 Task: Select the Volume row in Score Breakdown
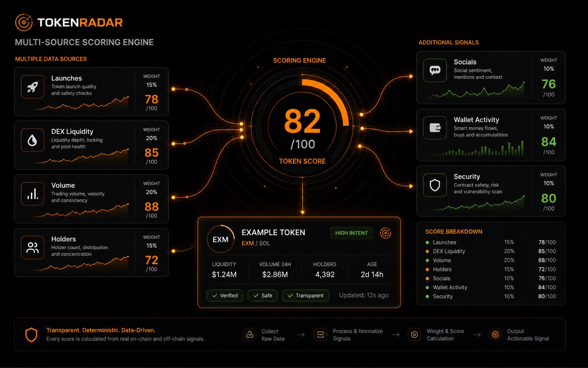coord(491,260)
